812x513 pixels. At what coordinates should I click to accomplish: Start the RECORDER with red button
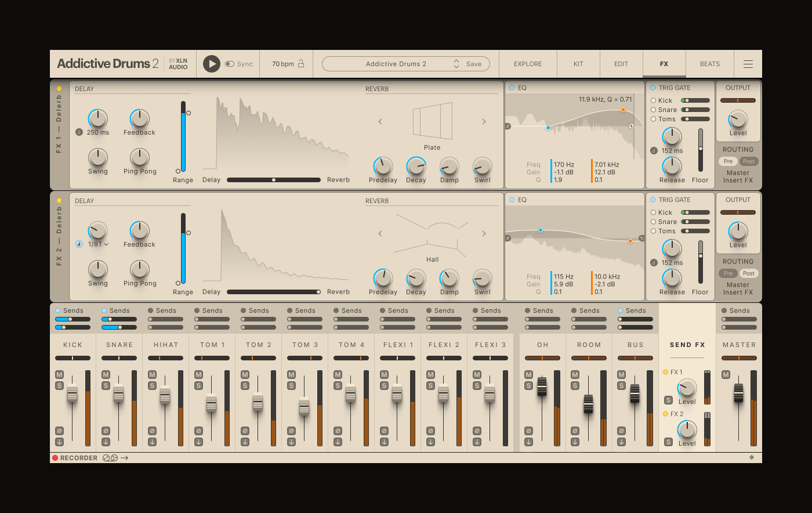click(55, 458)
